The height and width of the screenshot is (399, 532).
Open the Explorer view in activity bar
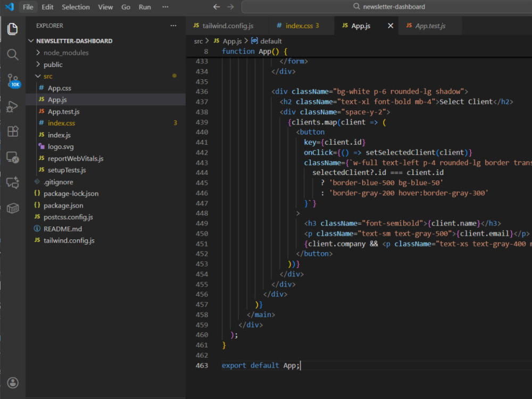coord(13,29)
